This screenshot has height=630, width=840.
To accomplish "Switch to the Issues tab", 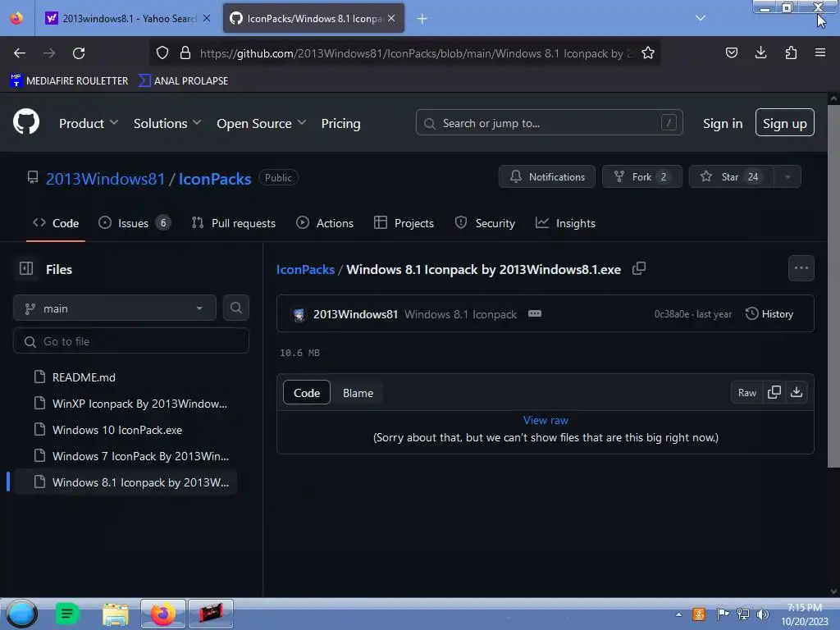I will pos(135,223).
